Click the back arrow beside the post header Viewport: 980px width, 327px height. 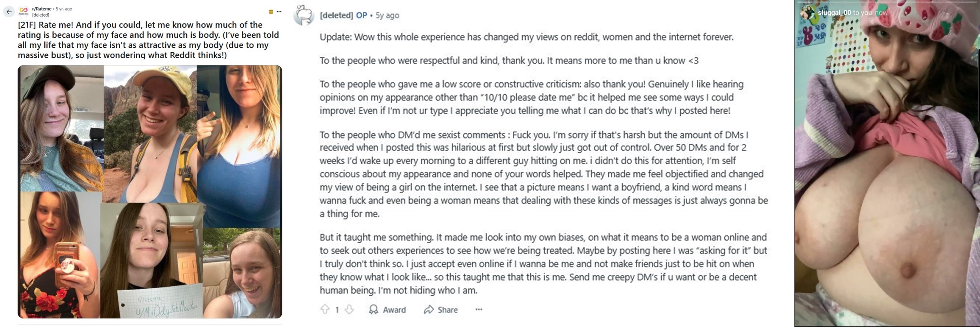[x=9, y=12]
